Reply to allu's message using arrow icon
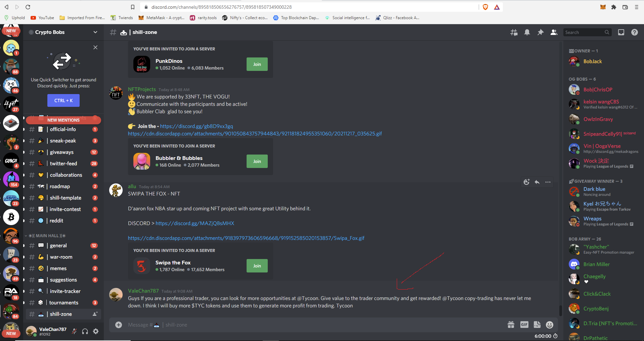Viewport: 644px width, 341px height. [537, 182]
